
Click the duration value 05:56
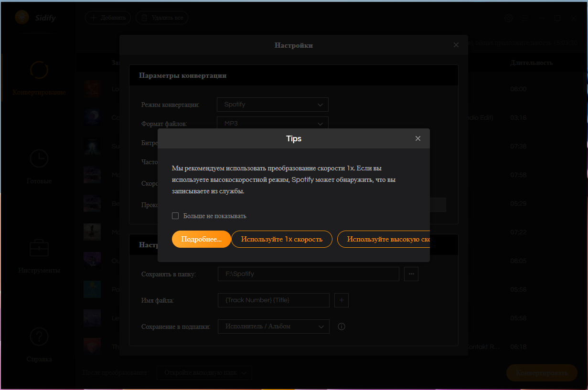[518, 290]
